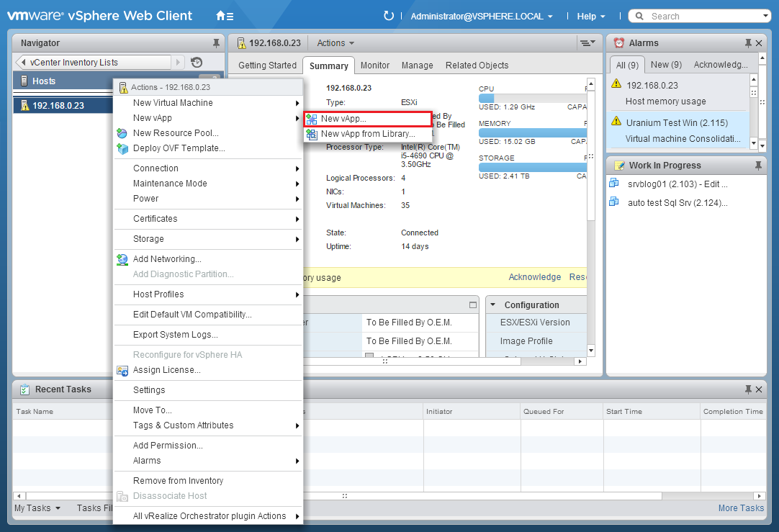This screenshot has width=779, height=532.
Task: Expand New Virtual Machine submenu
Action: point(208,103)
